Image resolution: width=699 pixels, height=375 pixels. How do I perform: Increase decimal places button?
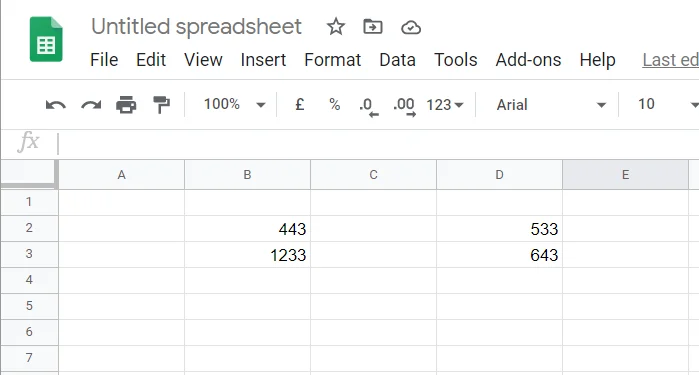405,106
